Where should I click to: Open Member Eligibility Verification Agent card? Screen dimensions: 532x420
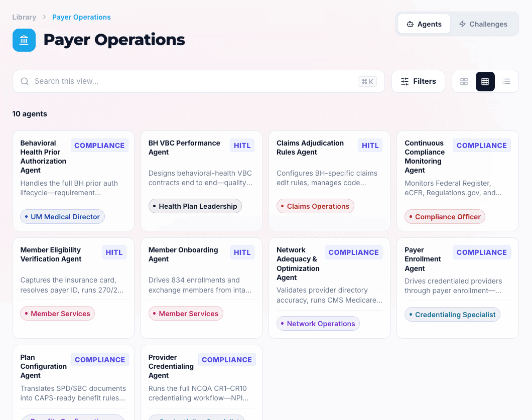tap(74, 288)
